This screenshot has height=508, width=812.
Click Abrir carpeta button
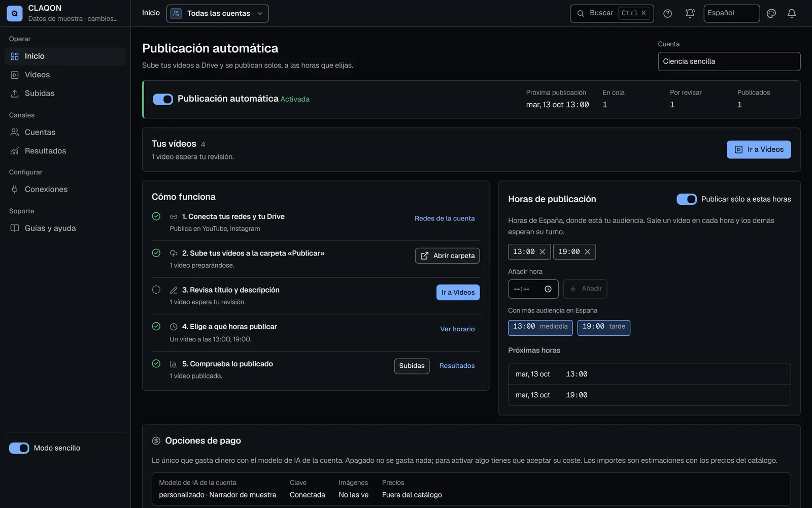[x=447, y=256]
